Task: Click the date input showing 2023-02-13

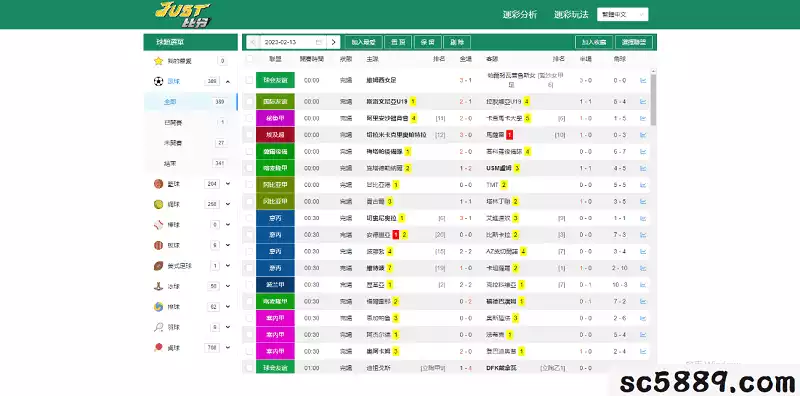Action: coord(293,42)
